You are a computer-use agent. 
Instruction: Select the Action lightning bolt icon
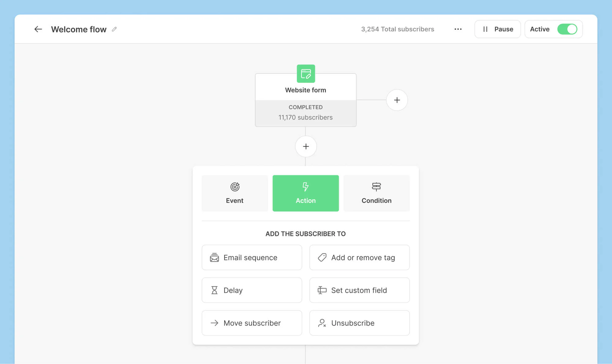305,186
